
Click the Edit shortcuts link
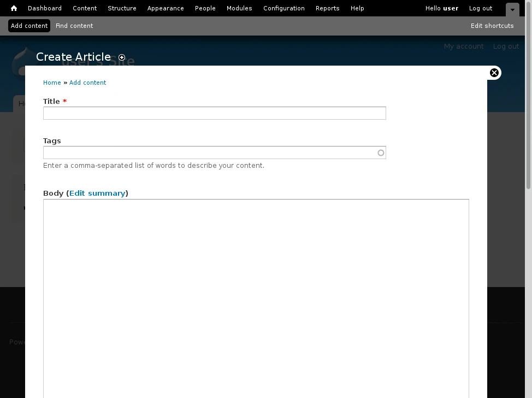tap(492, 26)
